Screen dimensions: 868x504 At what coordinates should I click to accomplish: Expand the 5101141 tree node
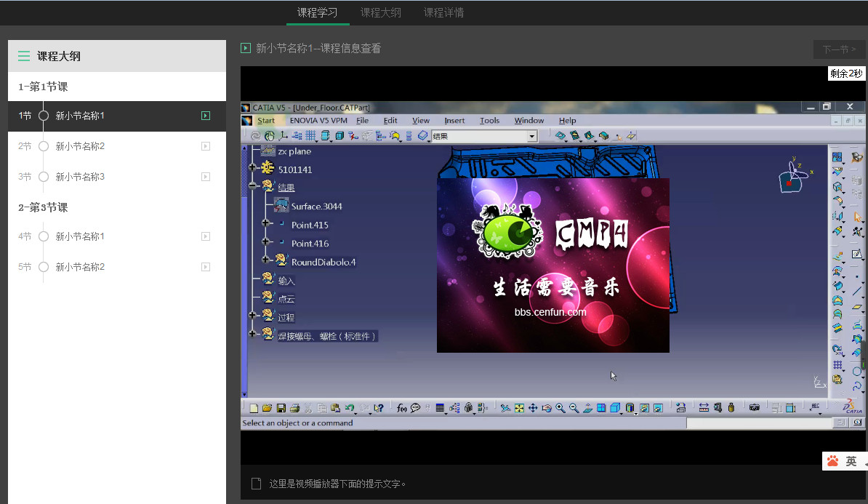(252, 167)
